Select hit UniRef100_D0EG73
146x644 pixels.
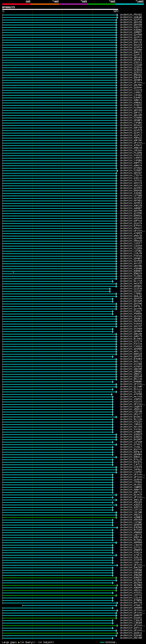pyautogui.click(x=131, y=27)
